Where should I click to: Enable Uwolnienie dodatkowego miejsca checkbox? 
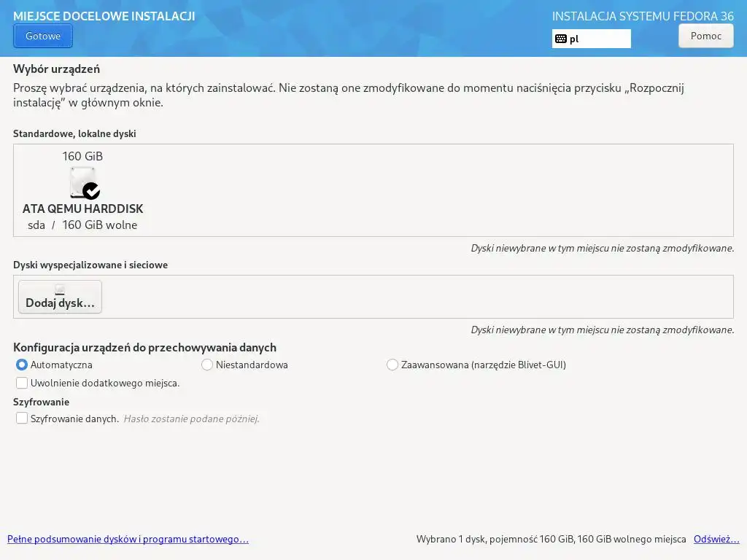(x=21, y=383)
